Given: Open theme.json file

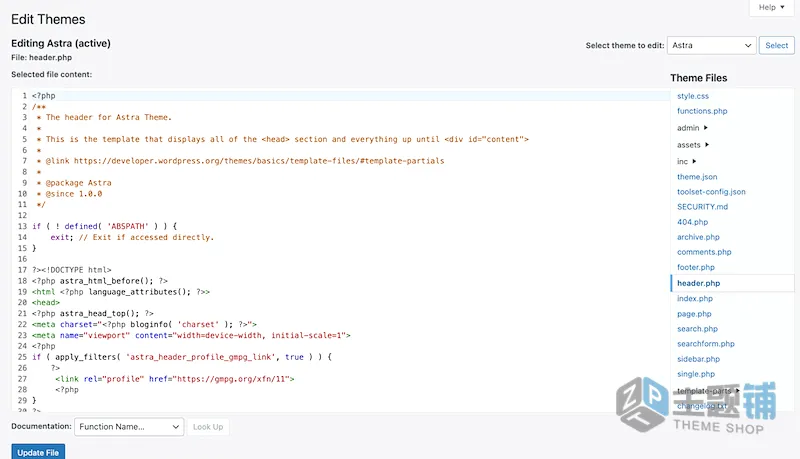Looking at the screenshot, I should pos(697,177).
